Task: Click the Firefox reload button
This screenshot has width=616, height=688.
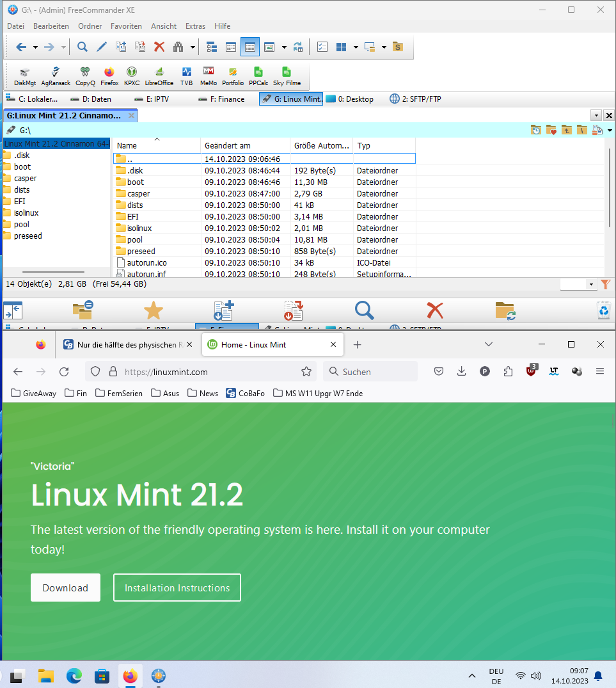Action: (64, 372)
